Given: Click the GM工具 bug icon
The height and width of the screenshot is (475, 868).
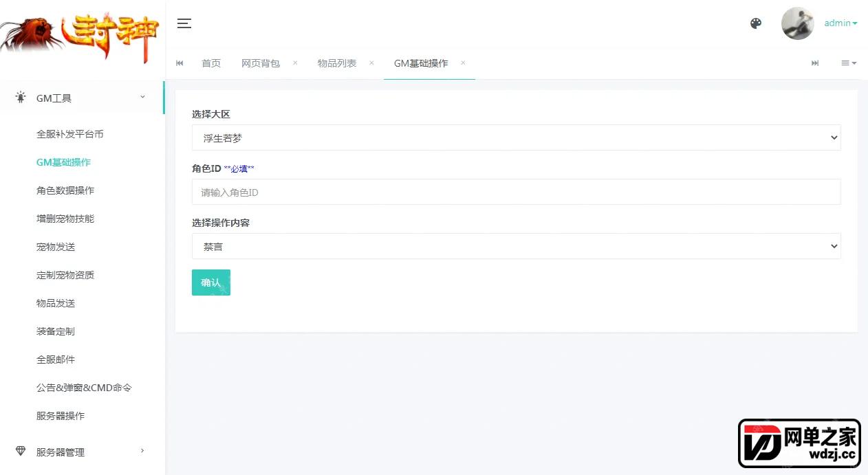Looking at the screenshot, I should [21, 98].
